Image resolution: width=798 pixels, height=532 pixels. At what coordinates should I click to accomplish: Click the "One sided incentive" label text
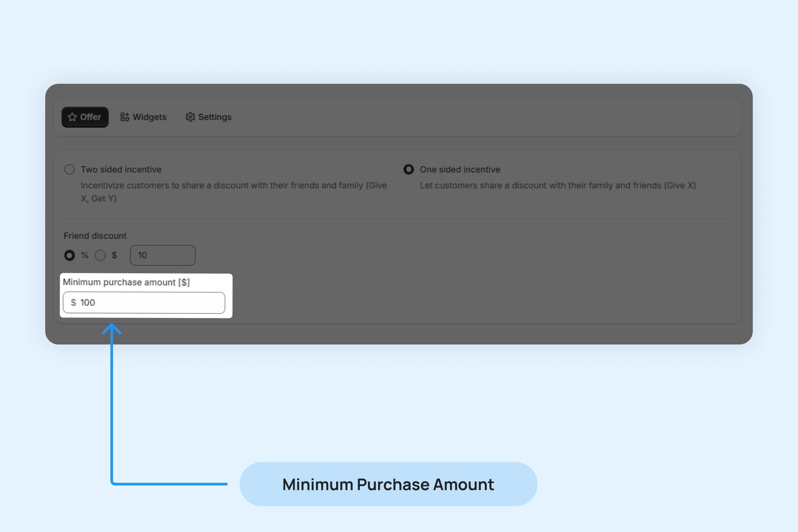pyautogui.click(x=460, y=169)
